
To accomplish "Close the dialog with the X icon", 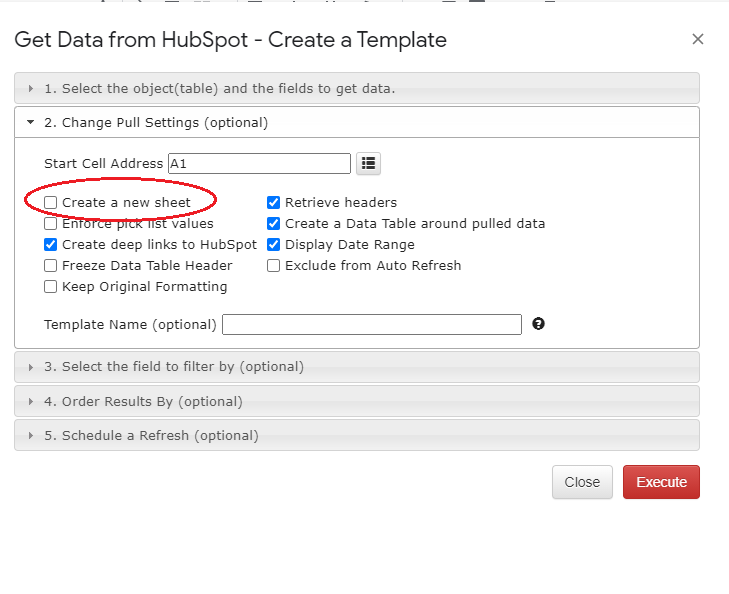I will [697, 40].
